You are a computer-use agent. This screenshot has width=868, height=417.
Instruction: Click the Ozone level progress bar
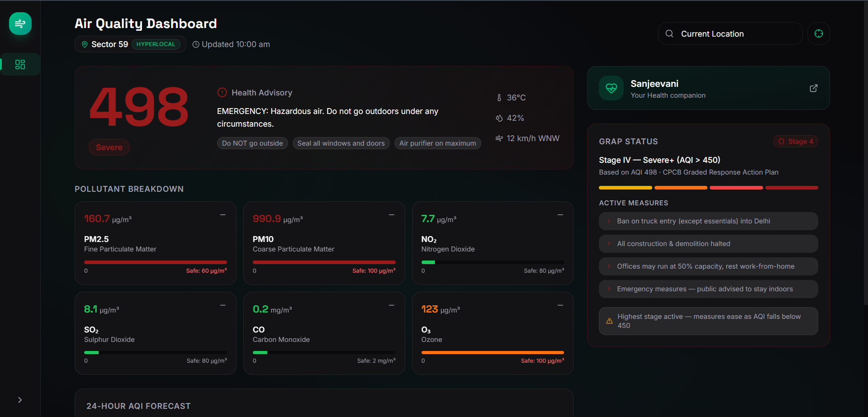(493, 352)
